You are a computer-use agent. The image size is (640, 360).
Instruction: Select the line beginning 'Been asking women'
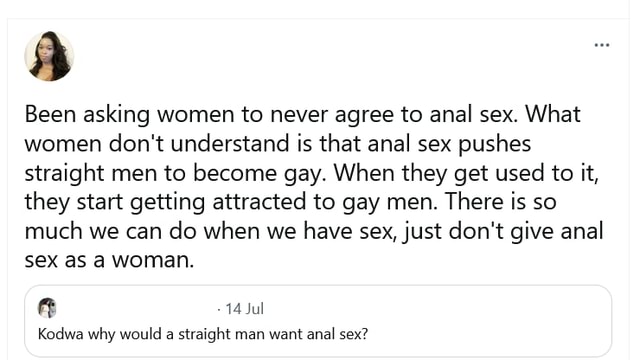[x=302, y=114]
